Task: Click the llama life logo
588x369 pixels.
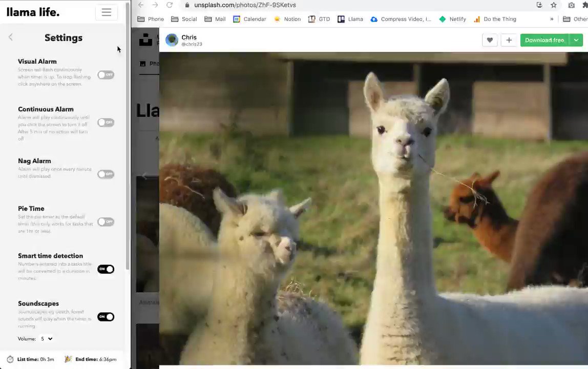Action: 33,12
